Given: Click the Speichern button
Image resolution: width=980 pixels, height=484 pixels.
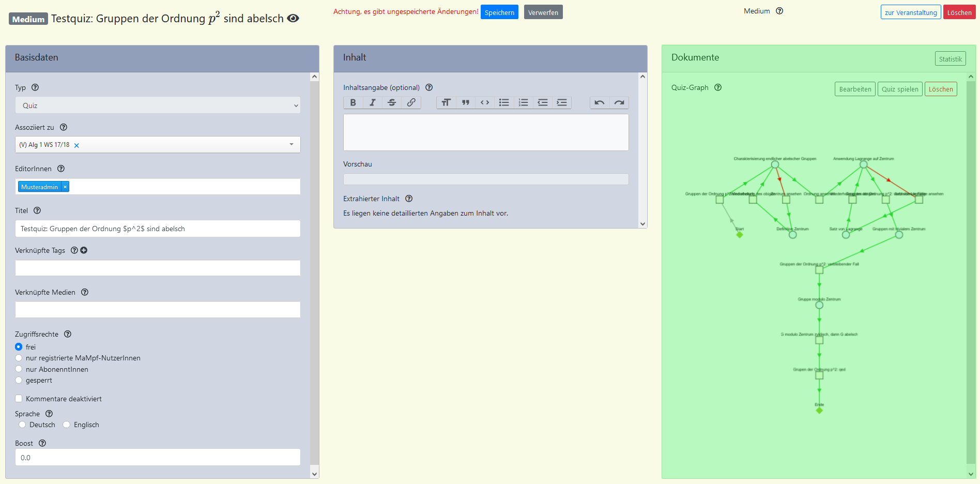Looking at the screenshot, I should [499, 12].
